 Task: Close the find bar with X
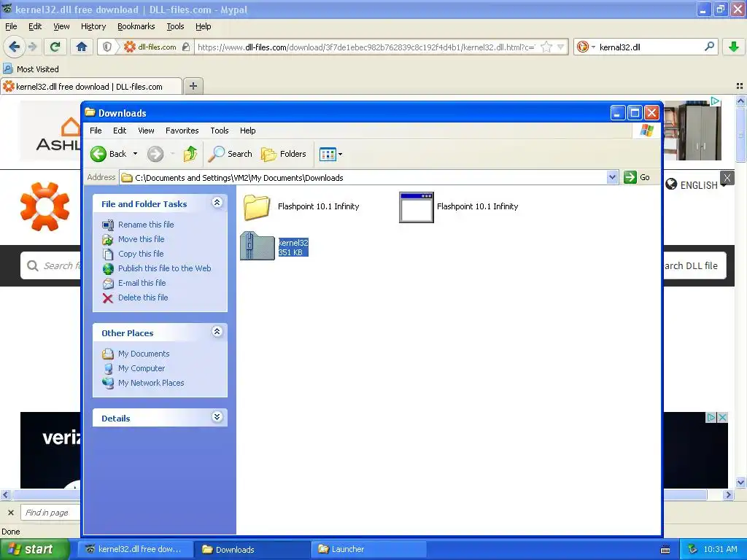click(11, 513)
